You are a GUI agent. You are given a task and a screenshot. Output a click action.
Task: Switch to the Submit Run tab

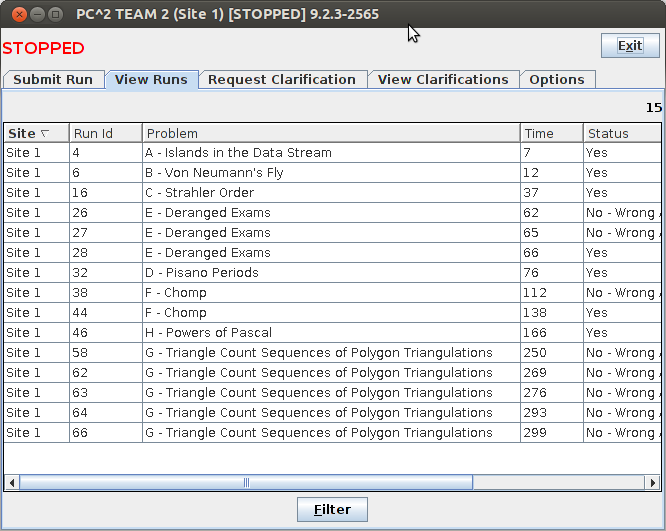pyautogui.click(x=53, y=80)
